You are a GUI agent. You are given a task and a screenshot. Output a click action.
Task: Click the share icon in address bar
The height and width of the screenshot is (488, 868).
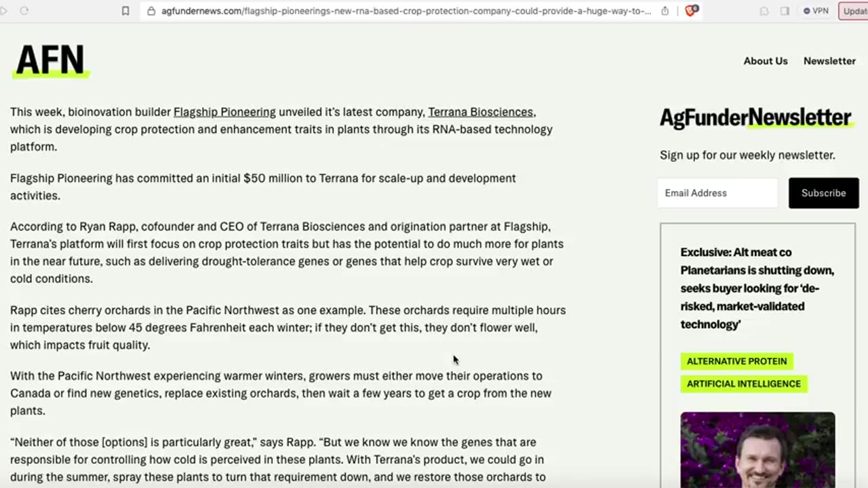tap(665, 11)
